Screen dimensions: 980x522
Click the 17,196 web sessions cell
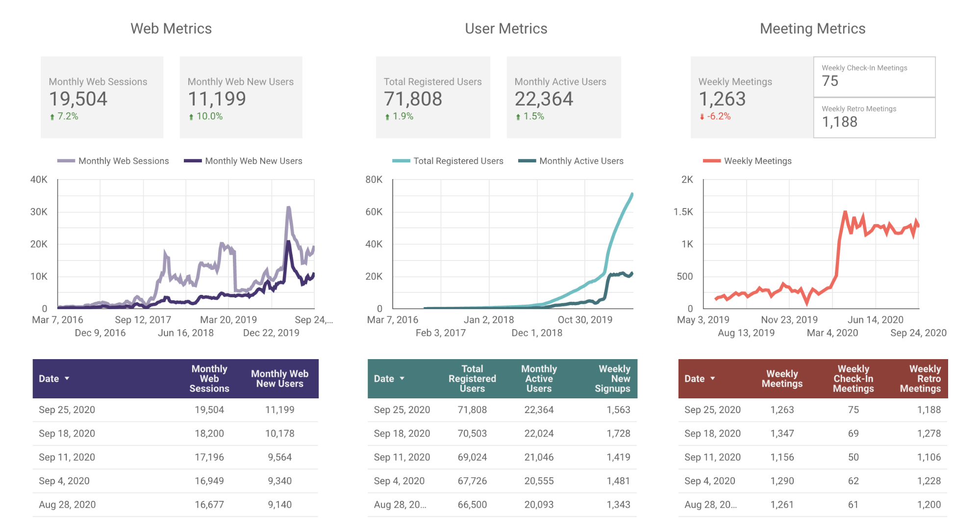pyautogui.click(x=209, y=457)
